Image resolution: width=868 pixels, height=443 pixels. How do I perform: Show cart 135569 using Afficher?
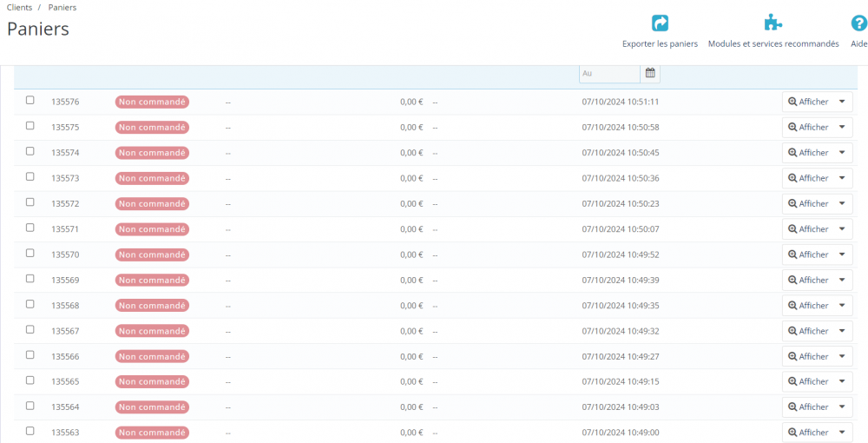808,281
